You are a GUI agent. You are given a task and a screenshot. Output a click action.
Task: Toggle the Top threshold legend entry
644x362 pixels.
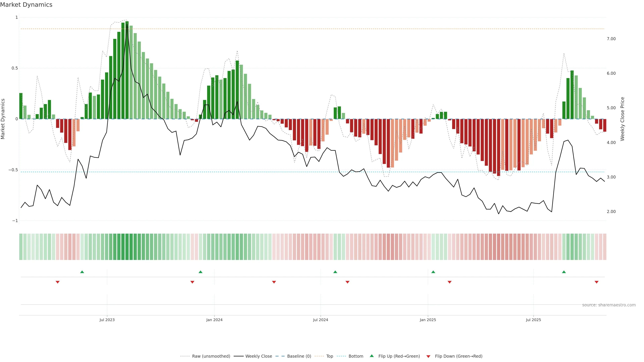click(330, 356)
